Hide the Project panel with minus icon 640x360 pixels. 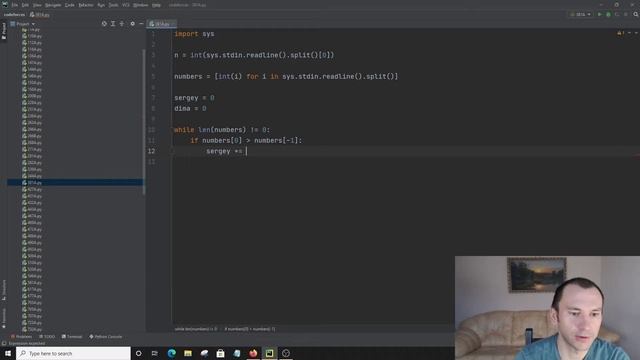coord(141,24)
